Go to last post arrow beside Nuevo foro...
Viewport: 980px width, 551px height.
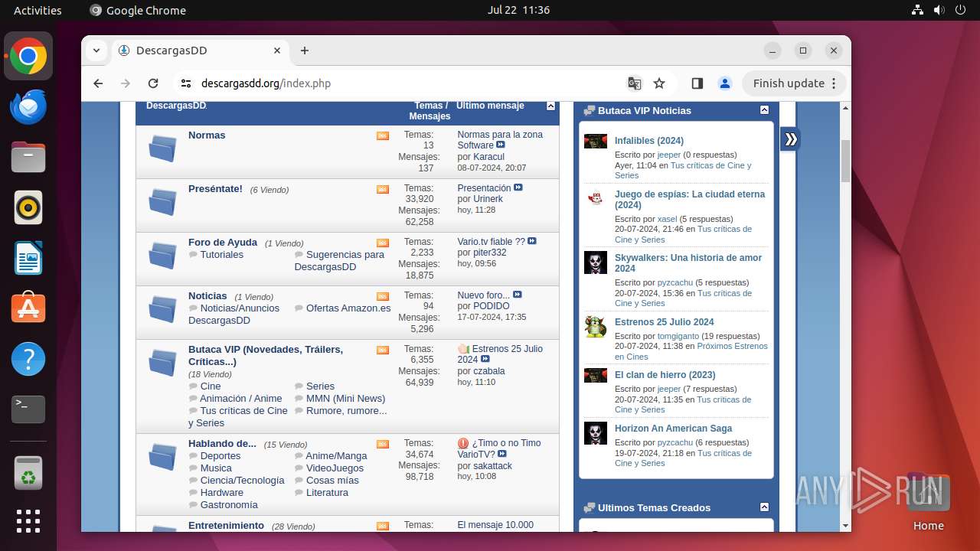pyautogui.click(x=518, y=295)
